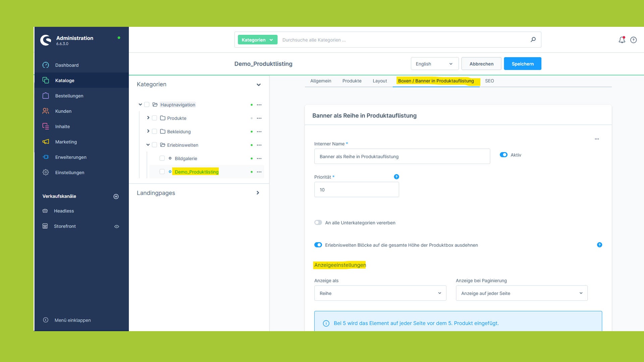
Task: Toggle An alle Unterkategorien vererben
Action: coord(318,222)
